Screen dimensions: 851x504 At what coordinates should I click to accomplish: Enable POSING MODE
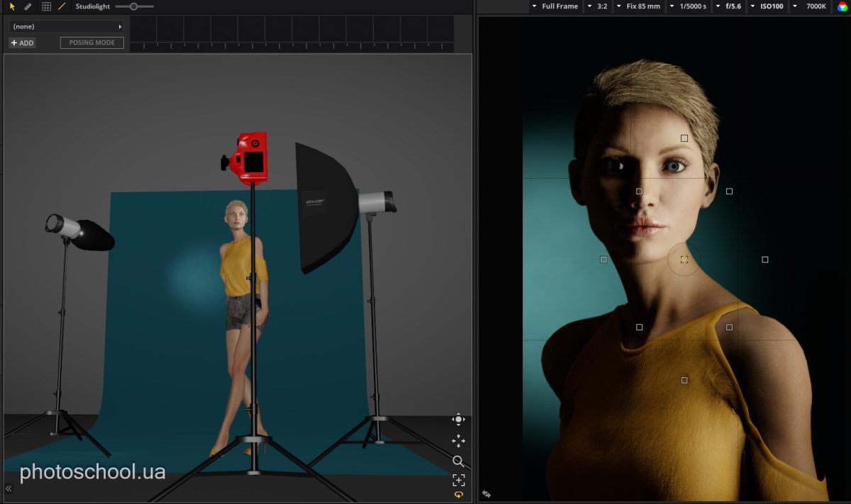click(x=92, y=43)
